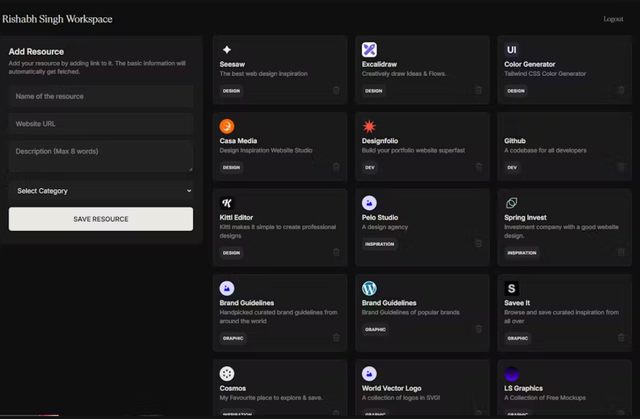Click the Designfolio red star icon
Screen dimensions: 640x419
369,127
